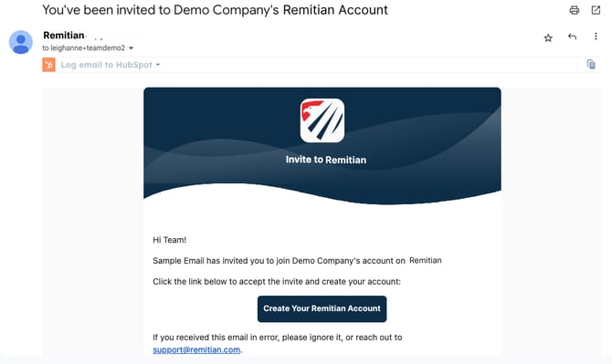Star this Remitian email
This screenshot has height=364, width=612.
(548, 37)
